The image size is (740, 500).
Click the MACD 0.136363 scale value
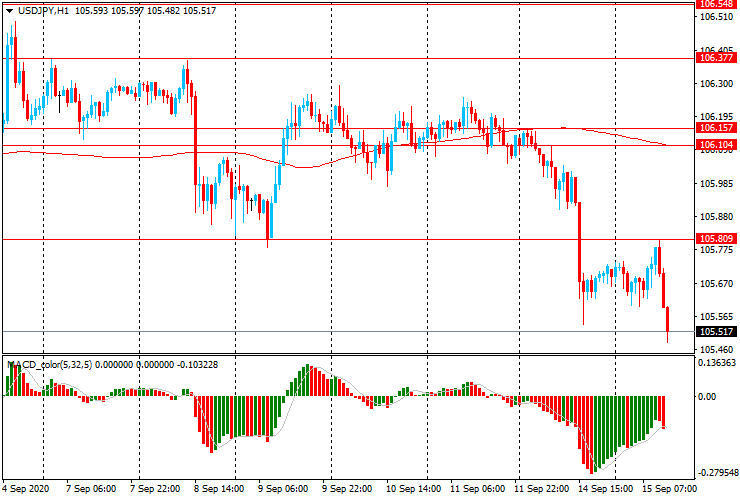[717, 364]
